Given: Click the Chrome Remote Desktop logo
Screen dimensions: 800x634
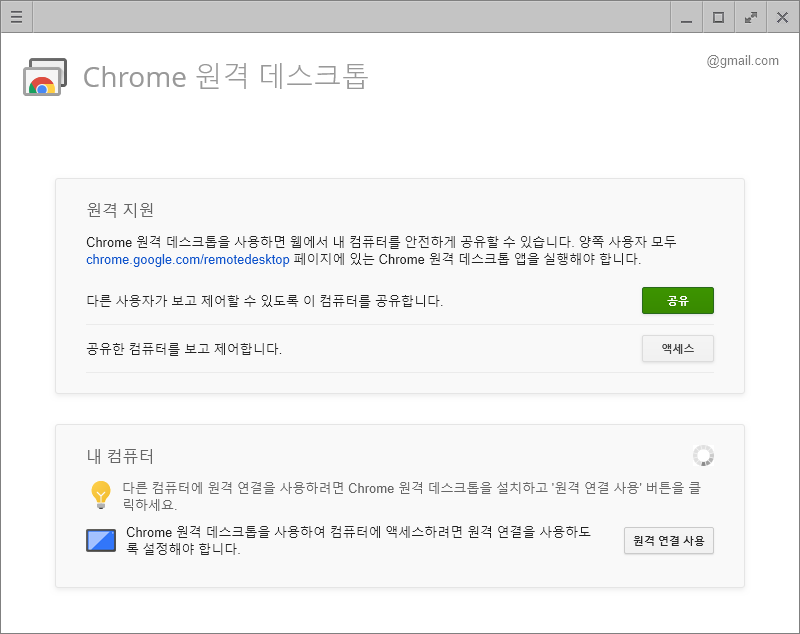Looking at the screenshot, I should point(45,77).
